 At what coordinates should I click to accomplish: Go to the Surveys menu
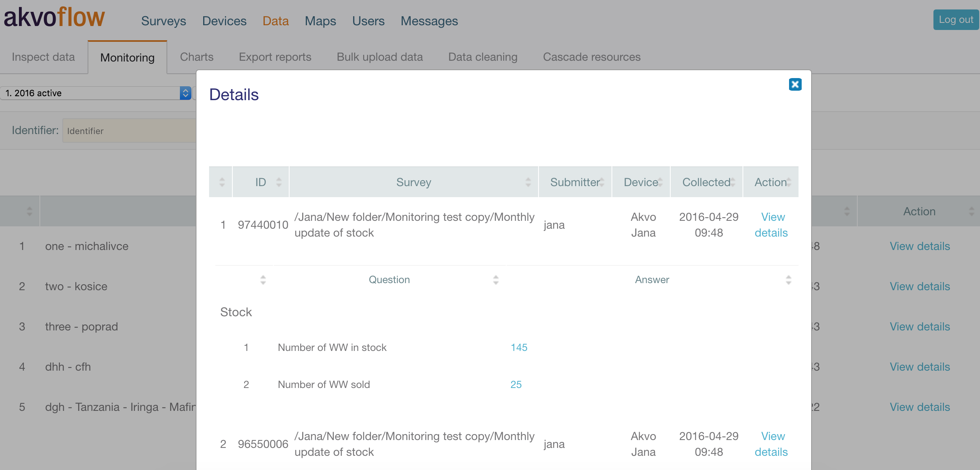163,21
